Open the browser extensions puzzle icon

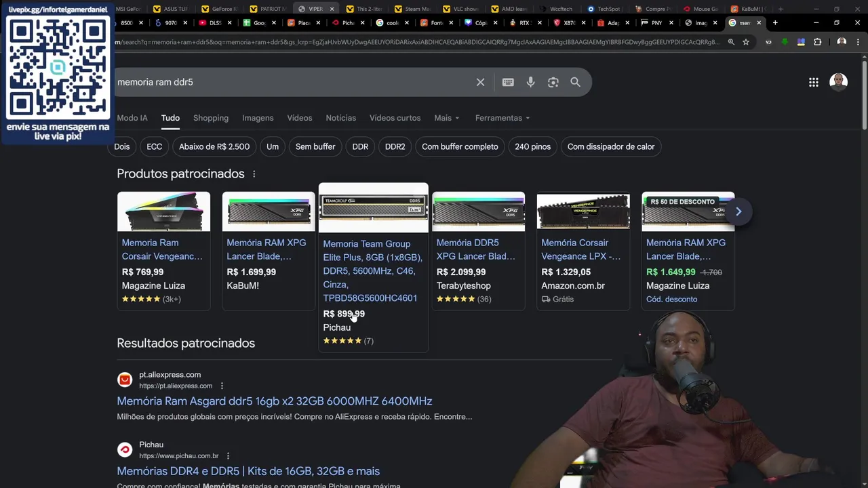[817, 42]
